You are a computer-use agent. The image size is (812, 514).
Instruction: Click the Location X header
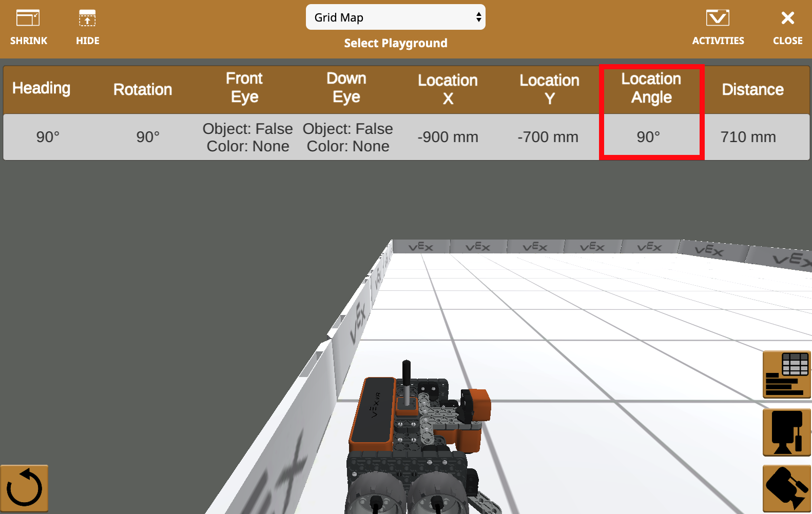pyautogui.click(x=448, y=89)
